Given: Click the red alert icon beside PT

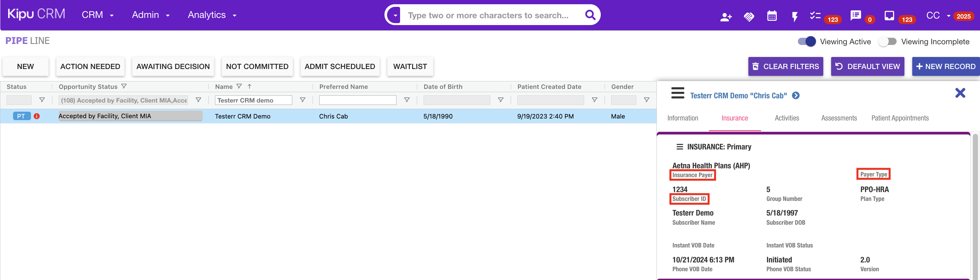Looking at the screenshot, I should pyautogui.click(x=37, y=116).
